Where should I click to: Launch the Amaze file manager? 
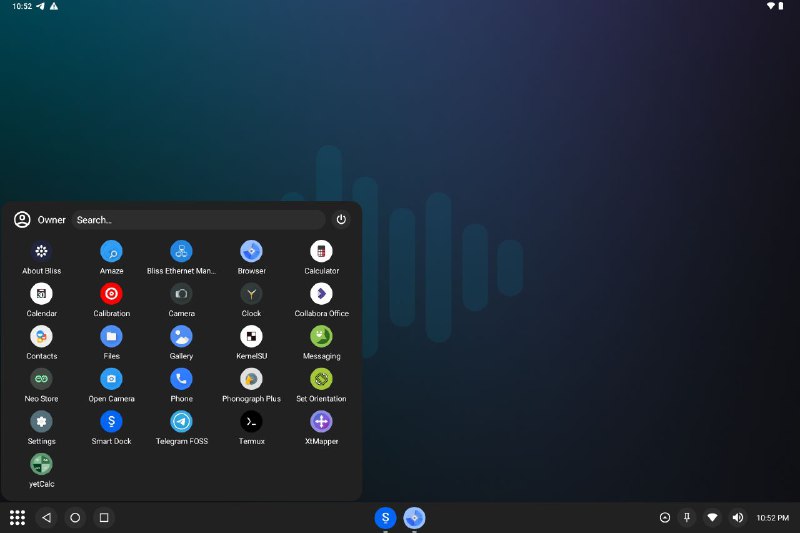[111, 251]
